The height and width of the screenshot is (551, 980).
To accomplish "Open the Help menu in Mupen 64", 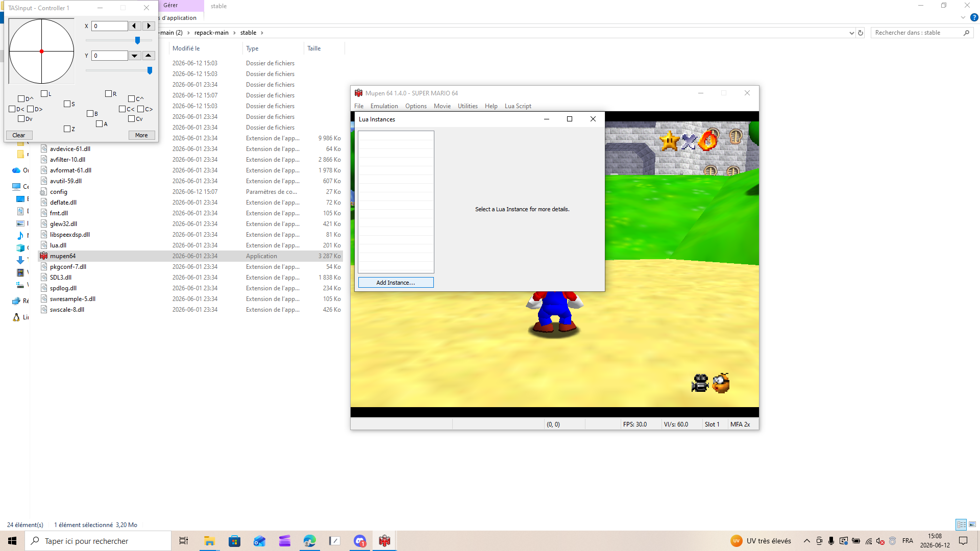I will [x=491, y=106].
